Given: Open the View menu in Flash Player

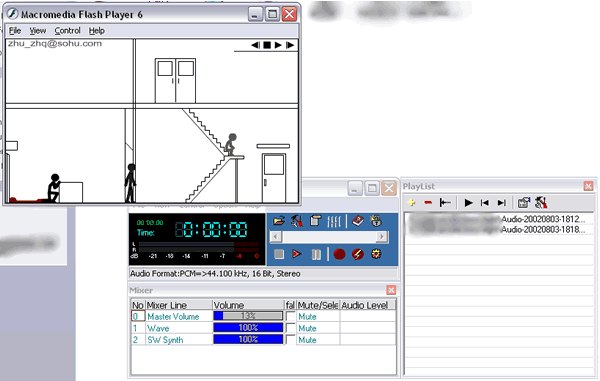Looking at the screenshot, I should (38, 31).
